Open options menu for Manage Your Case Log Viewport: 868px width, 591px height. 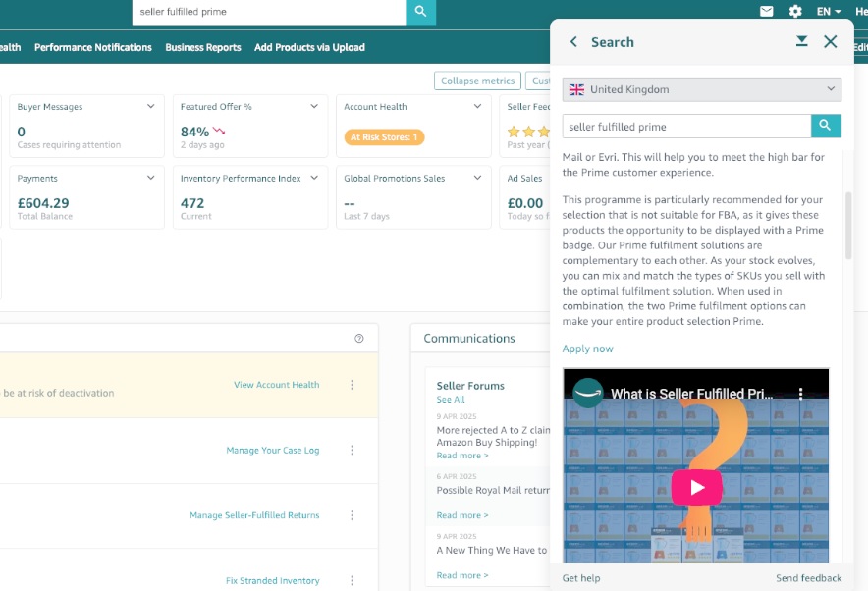click(353, 450)
